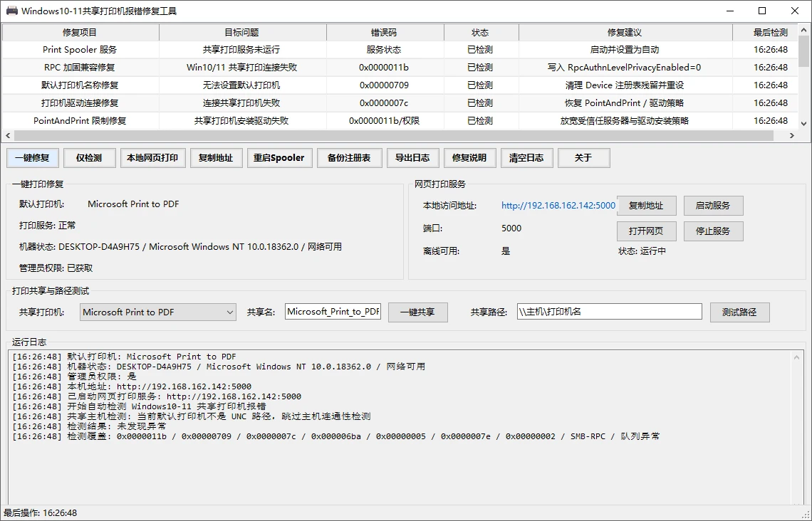Click the toolbar 复制地址 button beside 本地网页打印
The height and width of the screenshot is (521, 812).
pyautogui.click(x=216, y=158)
